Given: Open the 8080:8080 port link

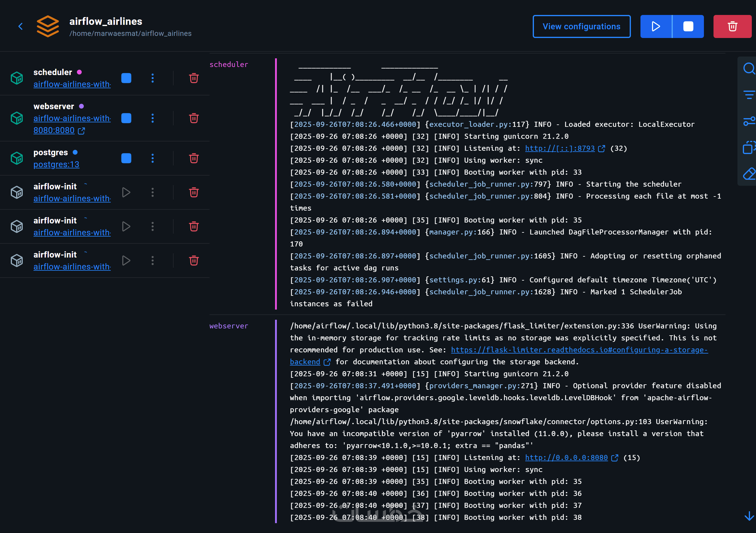Looking at the screenshot, I should pos(54,131).
